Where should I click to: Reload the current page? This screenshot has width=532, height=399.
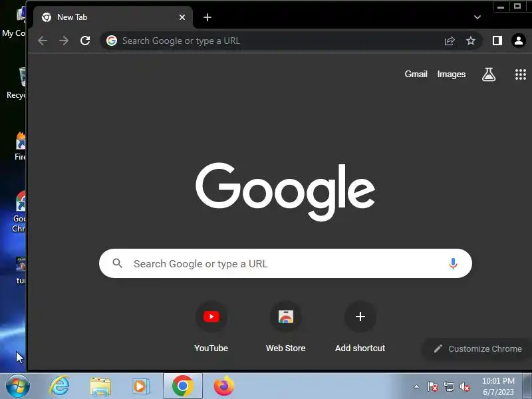(85, 41)
